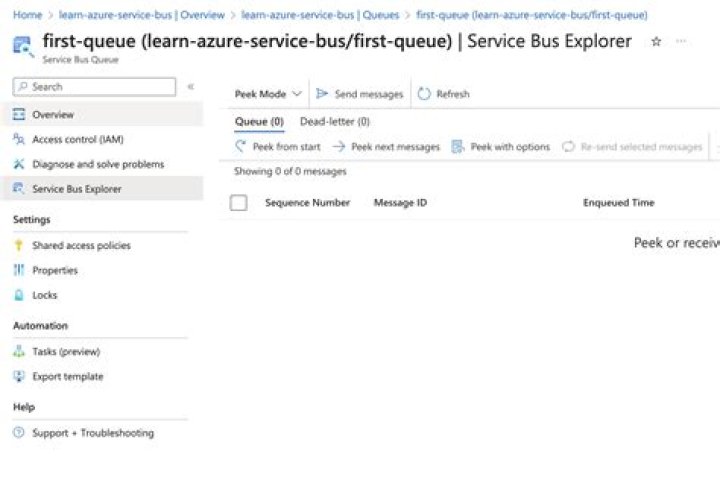Switch to the Dead-letter (0) tab

335,122
